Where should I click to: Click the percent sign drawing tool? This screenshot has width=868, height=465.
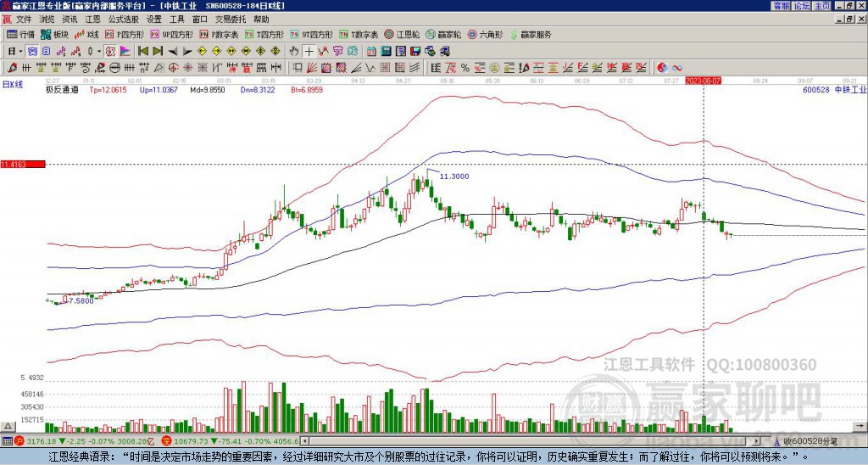[465, 68]
